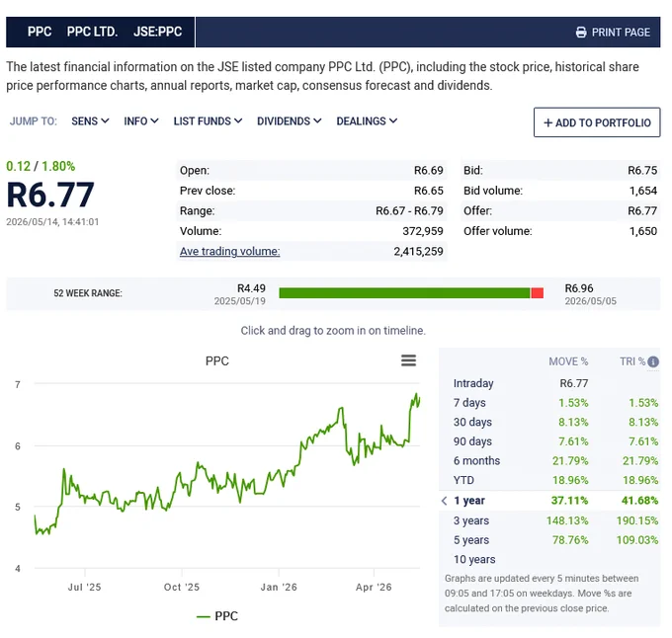Click the 5 years TRI value 109.03%
Image resolution: width=672 pixels, height=638 pixels.
pos(636,540)
